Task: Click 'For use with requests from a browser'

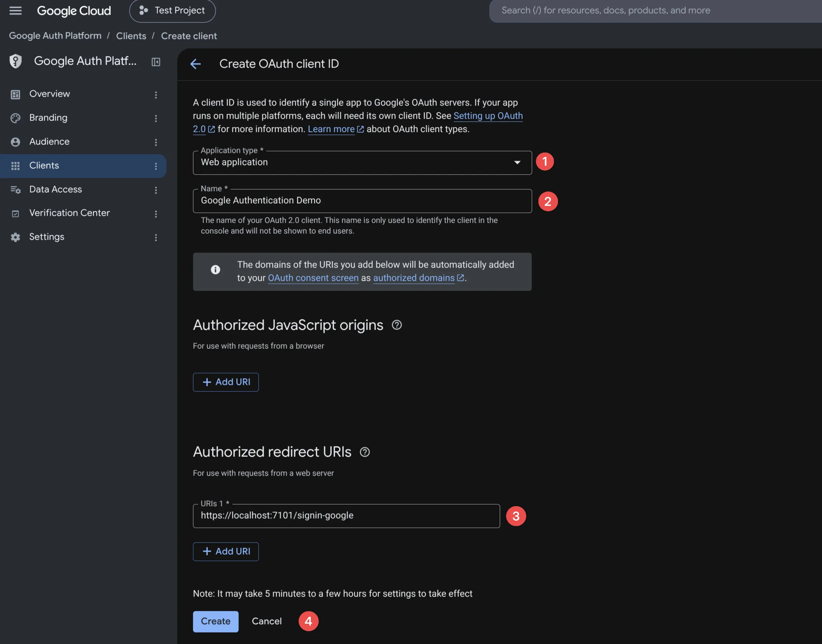Action: pos(259,346)
